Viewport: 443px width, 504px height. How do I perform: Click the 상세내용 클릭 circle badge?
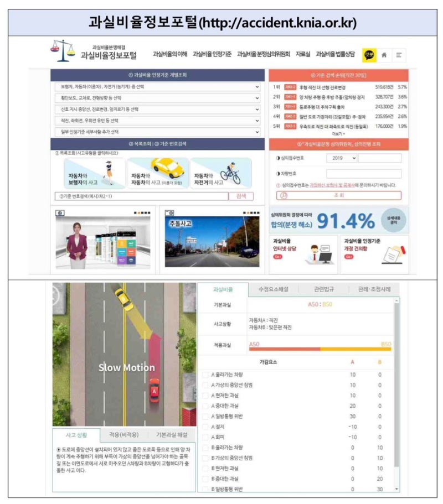pyautogui.click(x=394, y=220)
